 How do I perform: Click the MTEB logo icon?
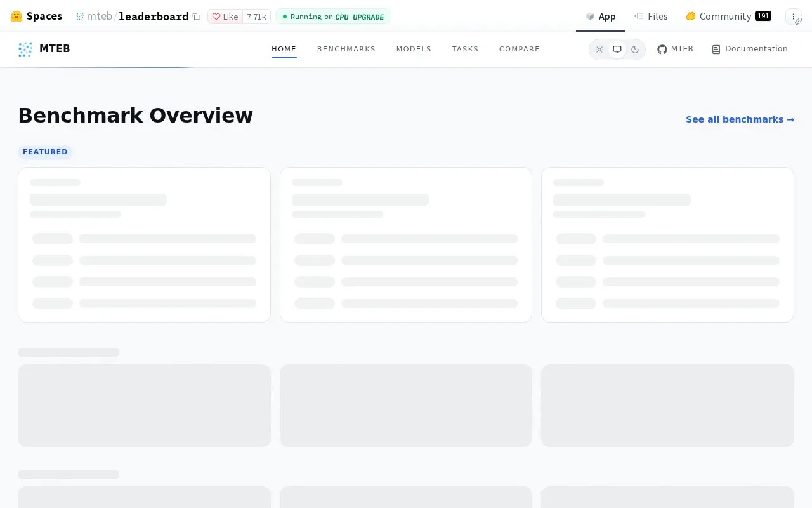coord(25,49)
